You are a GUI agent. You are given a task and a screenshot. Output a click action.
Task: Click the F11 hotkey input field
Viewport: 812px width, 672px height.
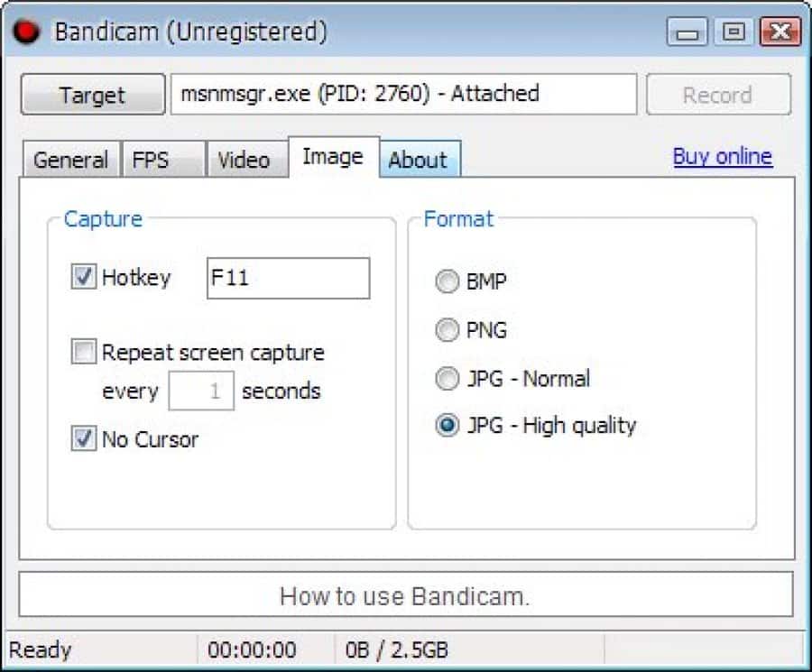(x=288, y=278)
